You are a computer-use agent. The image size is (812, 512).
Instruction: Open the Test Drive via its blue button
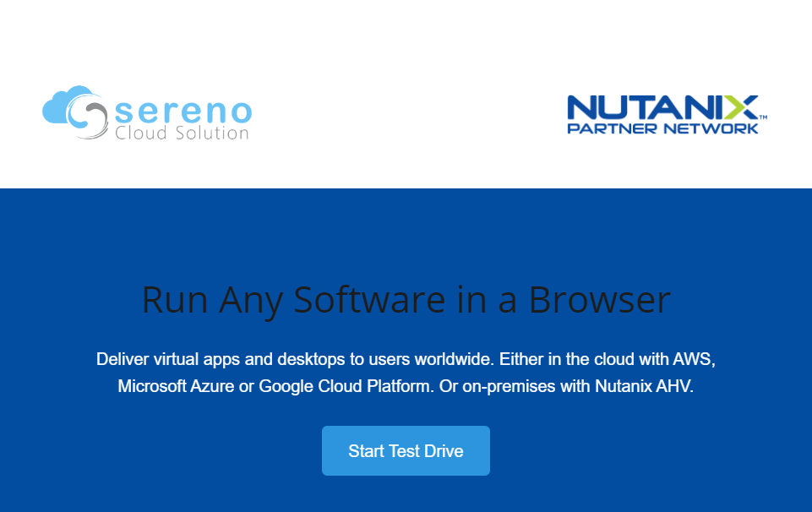(406, 450)
